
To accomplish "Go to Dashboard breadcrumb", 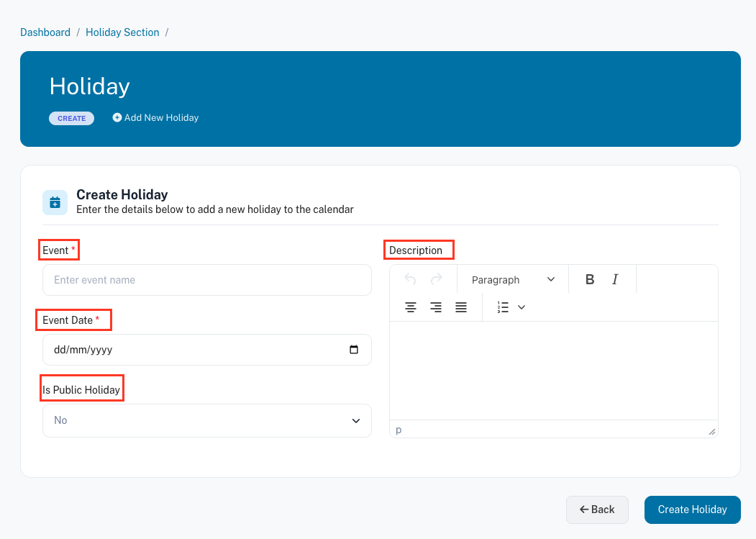I will (45, 32).
